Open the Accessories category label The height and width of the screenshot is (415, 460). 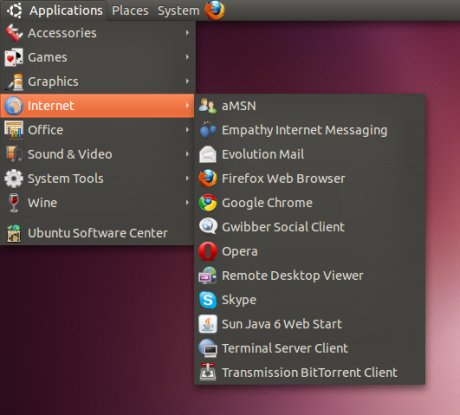[x=62, y=33]
